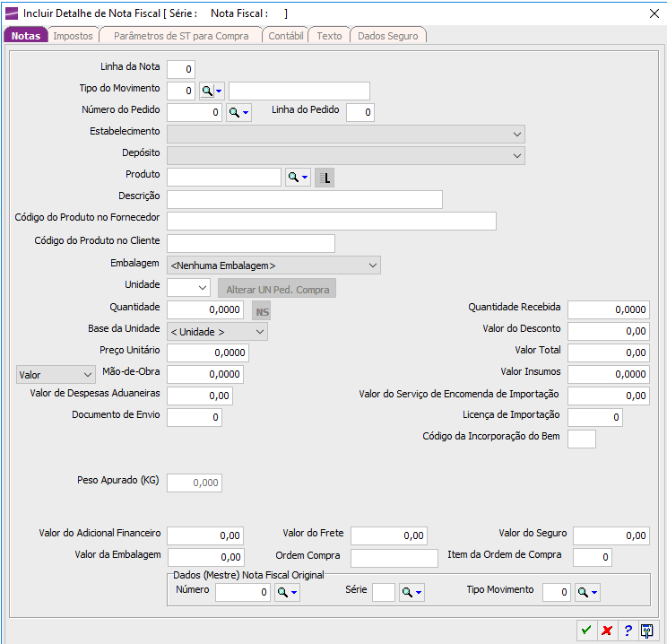This screenshot has height=644, width=667.
Task: Click the Quantidade Recebida field
Action: point(609,309)
